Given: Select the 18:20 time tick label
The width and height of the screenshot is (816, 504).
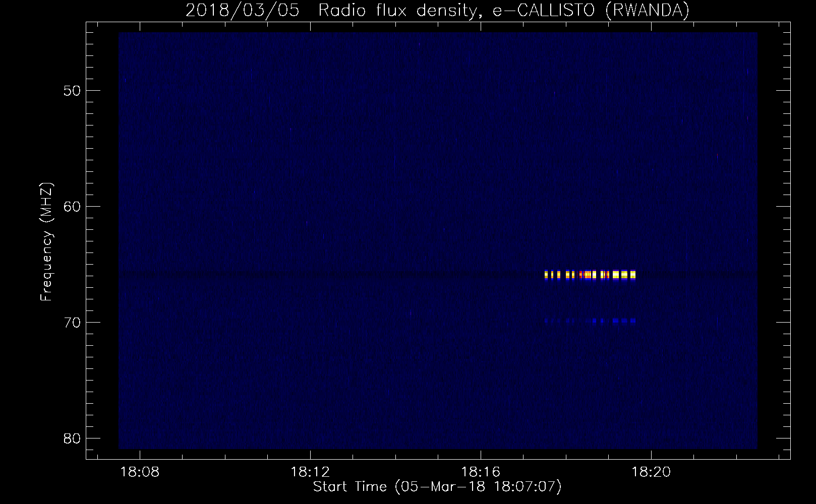Looking at the screenshot, I should pyautogui.click(x=652, y=472).
